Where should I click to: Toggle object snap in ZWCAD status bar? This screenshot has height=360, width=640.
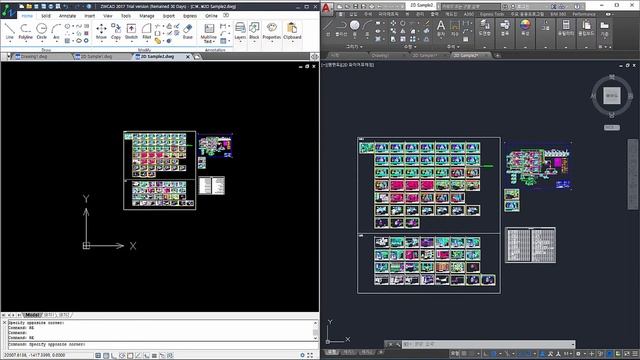(130, 356)
